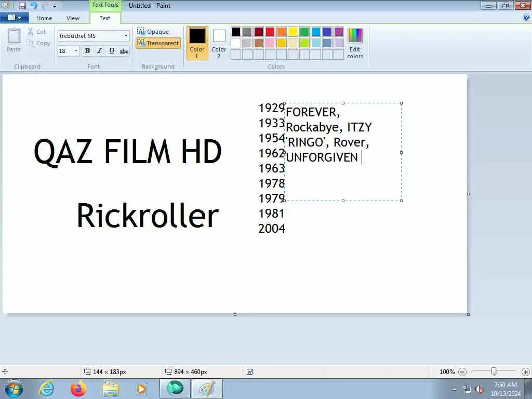The image size is (532, 399).
Task: Click the teal circular app taskbar icon
Action: click(175, 389)
